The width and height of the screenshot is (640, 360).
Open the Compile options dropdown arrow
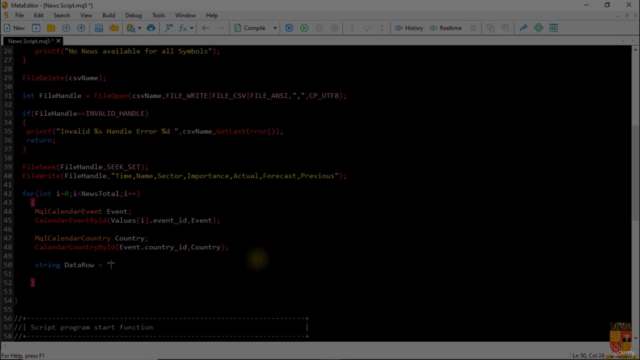pos(275,28)
